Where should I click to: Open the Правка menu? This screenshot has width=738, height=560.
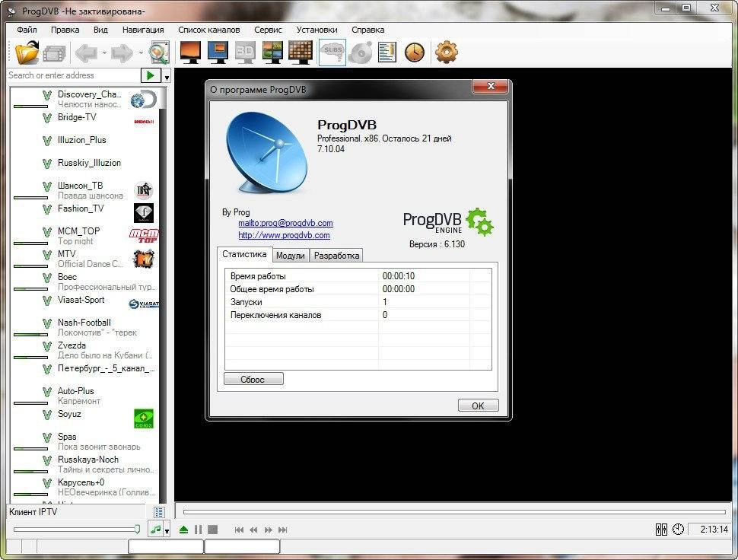[65, 30]
